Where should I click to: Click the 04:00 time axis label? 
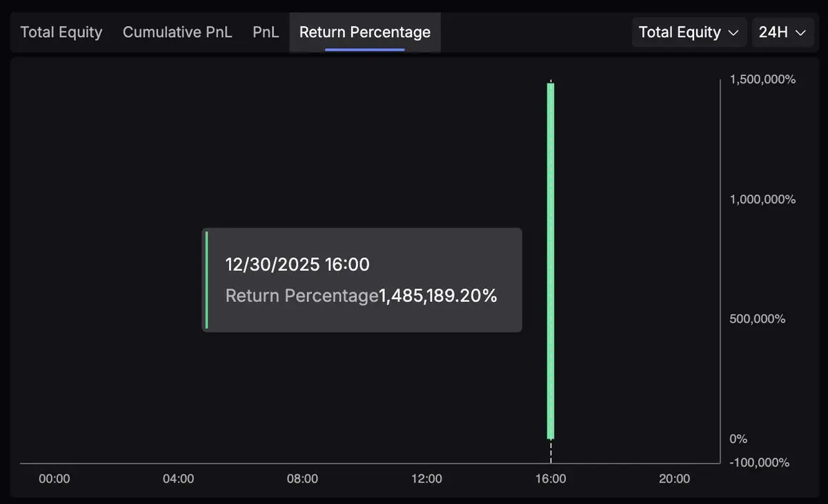pyautogui.click(x=178, y=478)
